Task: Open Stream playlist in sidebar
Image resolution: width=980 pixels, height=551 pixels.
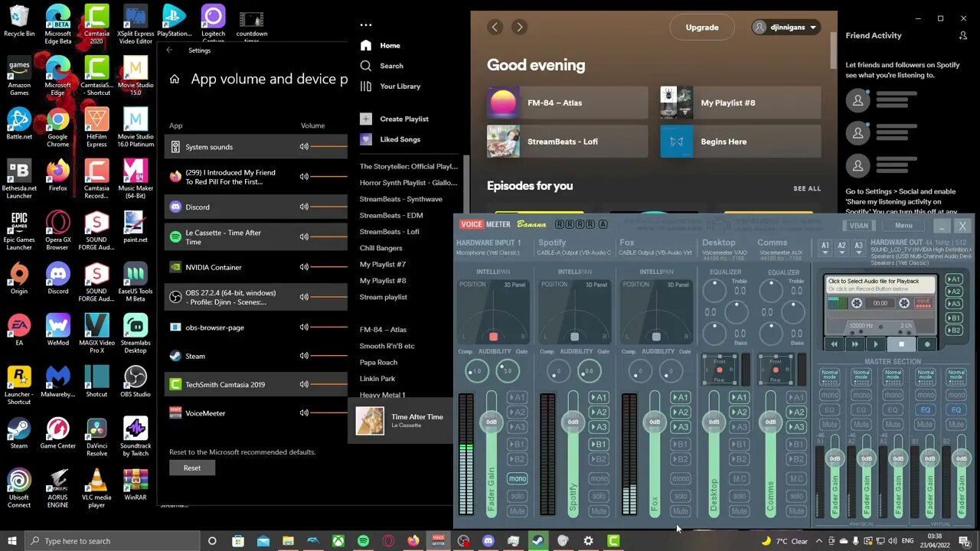Action: 384,297
